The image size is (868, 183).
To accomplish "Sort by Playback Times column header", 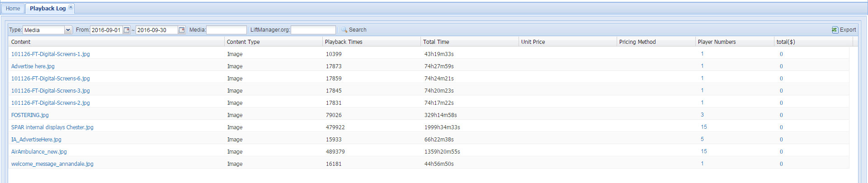I will [344, 42].
